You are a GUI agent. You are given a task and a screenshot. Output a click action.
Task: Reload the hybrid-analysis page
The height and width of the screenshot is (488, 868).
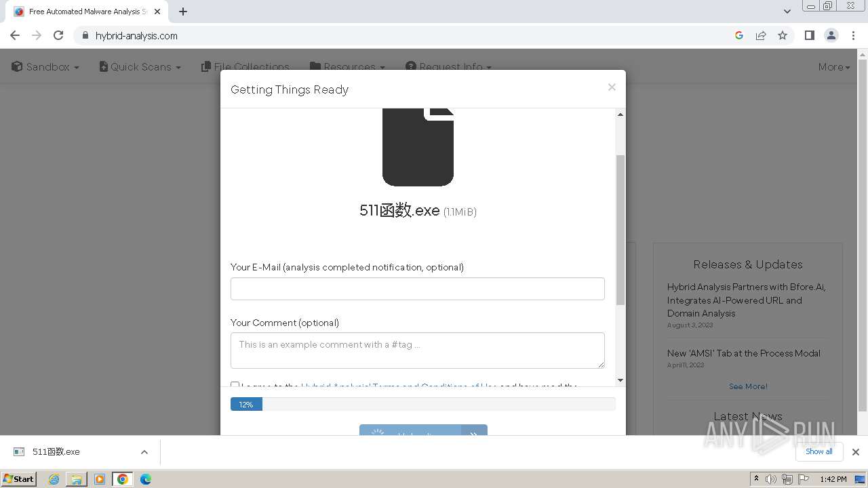tap(58, 35)
